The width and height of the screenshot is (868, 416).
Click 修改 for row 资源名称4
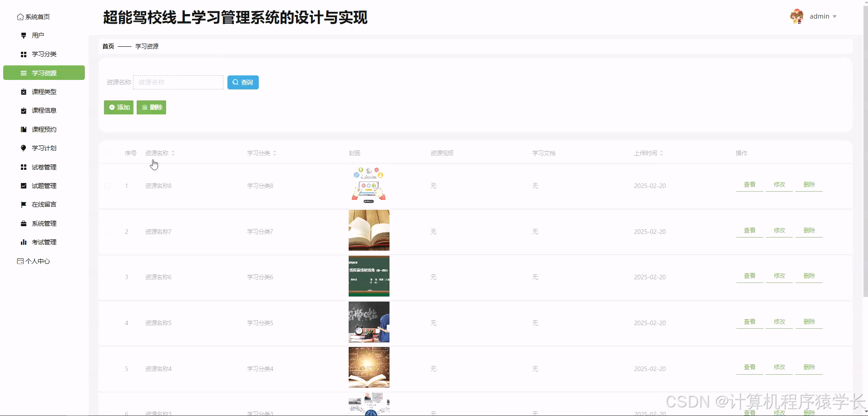[779, 367]
